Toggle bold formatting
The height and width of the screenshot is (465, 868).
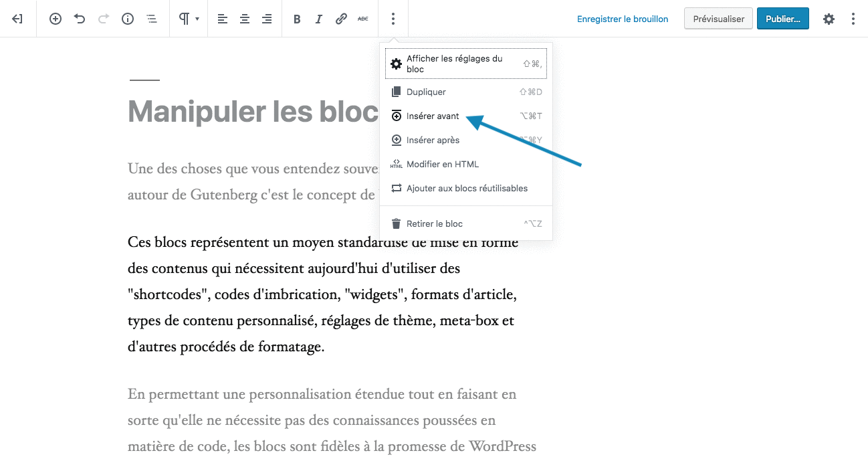(297, 19)
